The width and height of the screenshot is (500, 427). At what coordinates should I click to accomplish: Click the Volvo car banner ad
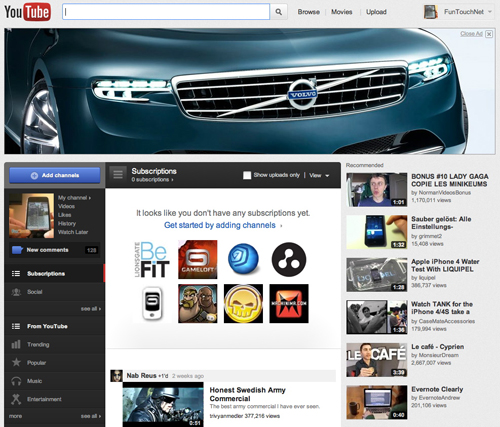(x=250, y=91)
